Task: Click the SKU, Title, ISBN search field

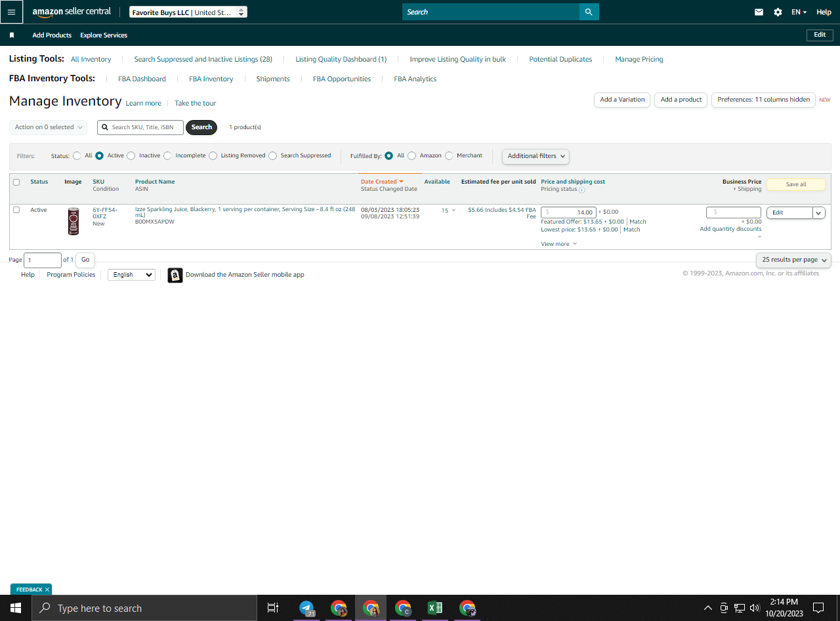Action: [140, 127]
